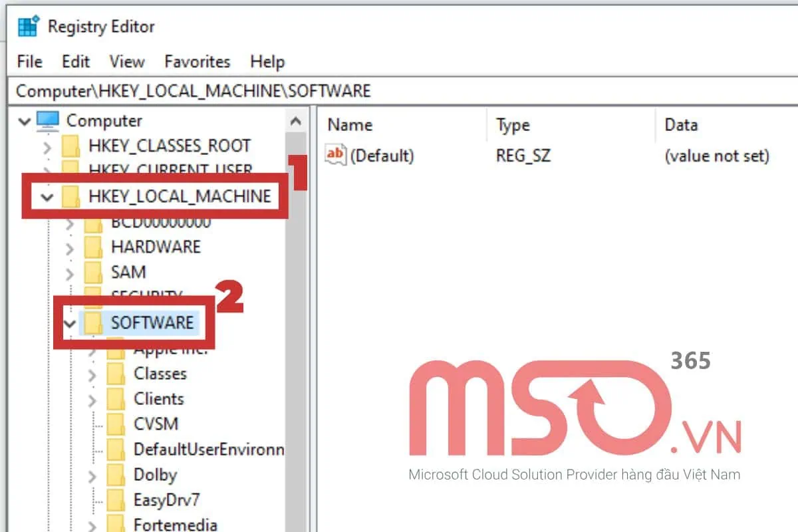Screen dimensions: 798x532
Task: Open the Edit menu
Action: point(75,61)
